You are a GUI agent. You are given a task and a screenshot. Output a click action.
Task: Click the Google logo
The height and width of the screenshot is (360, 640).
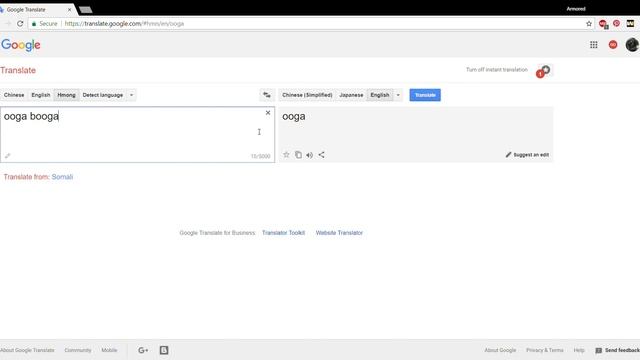[x=21, y=45]
